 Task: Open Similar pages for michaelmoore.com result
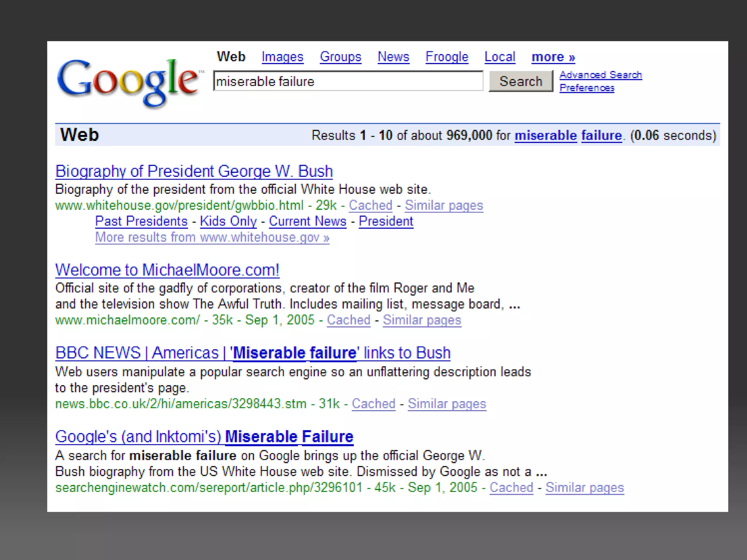tap(422, 320)
